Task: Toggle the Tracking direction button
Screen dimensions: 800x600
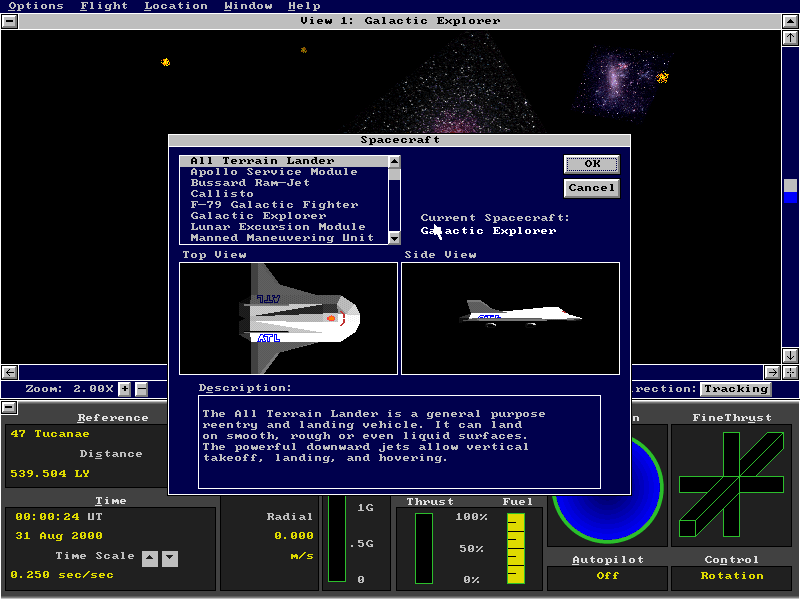Action: 736,389
